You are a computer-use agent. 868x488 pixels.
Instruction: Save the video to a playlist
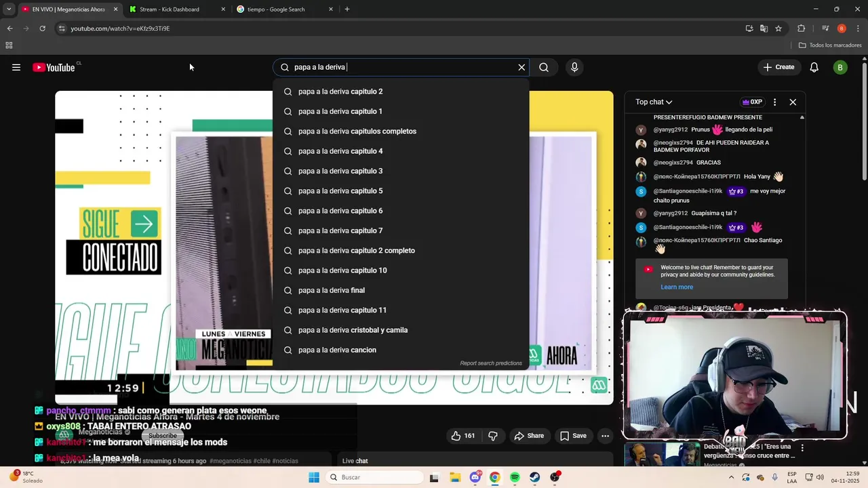[572, 436]
